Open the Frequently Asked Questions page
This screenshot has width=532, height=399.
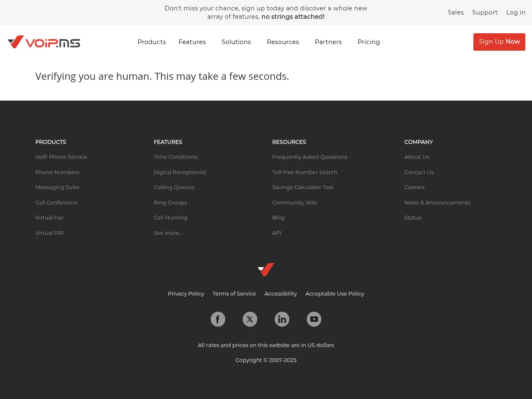[310, 157]
